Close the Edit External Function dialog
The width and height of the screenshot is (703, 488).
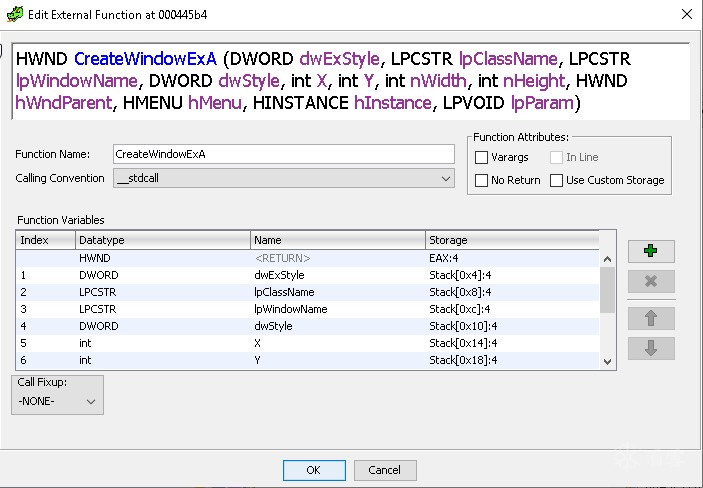coord(686,14)
